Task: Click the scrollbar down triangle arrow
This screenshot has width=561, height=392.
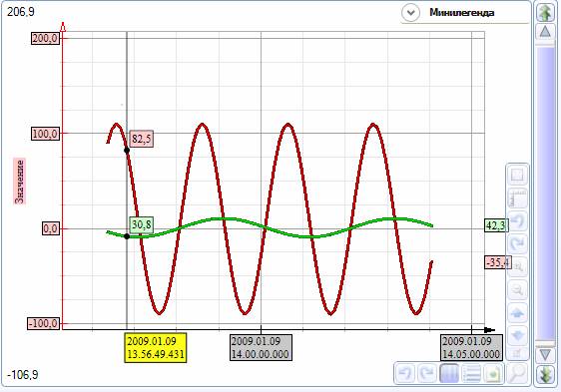Action: (545, 355)
